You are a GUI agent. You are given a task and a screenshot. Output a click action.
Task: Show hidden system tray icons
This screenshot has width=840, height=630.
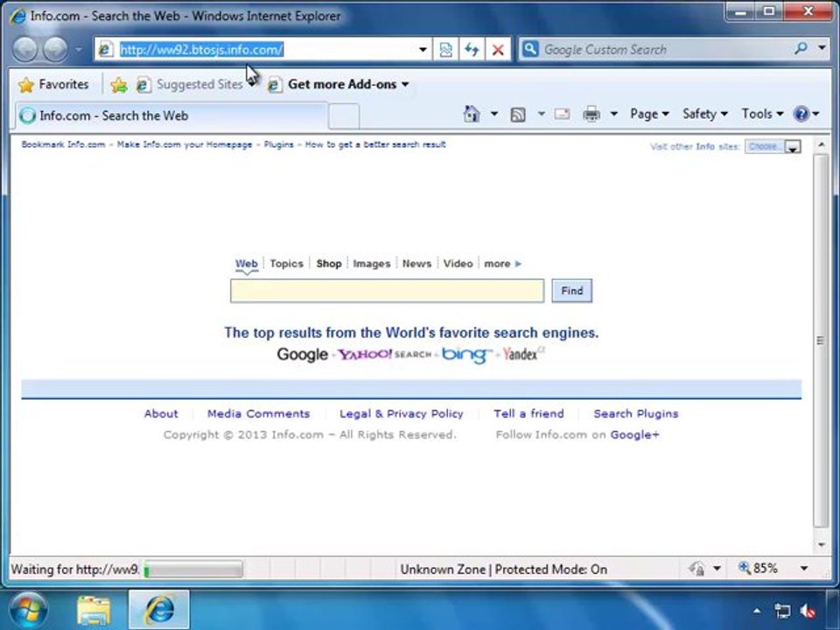(756, 611)
